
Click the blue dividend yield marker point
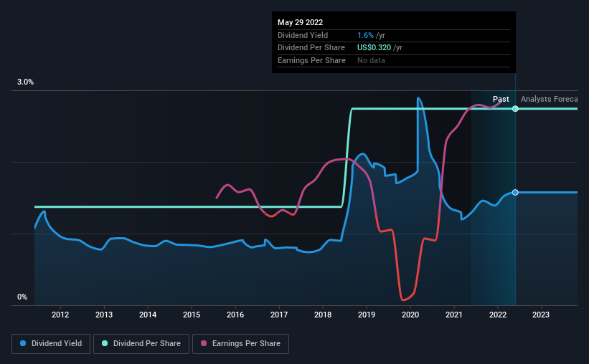515,193
